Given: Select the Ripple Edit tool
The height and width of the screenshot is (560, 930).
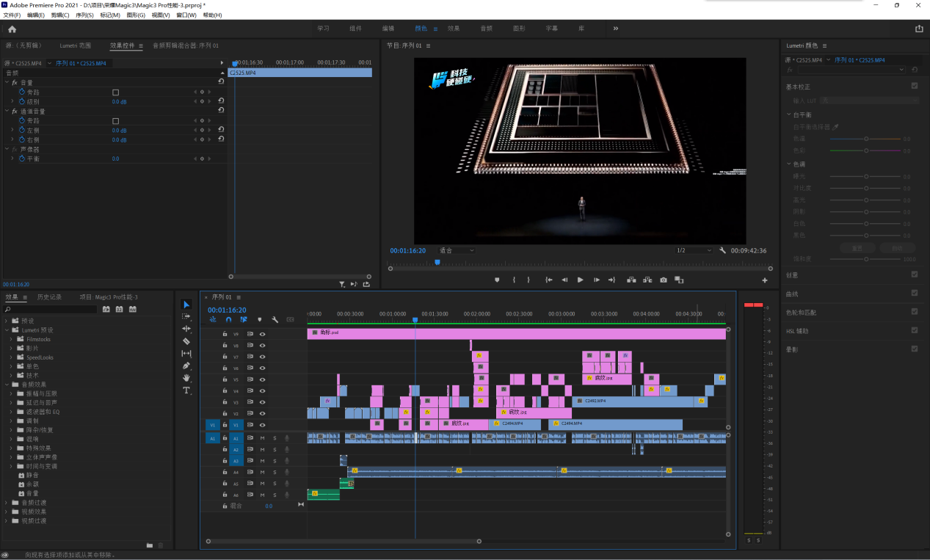Looking at the screenshot, I should (x=186, y=329).
